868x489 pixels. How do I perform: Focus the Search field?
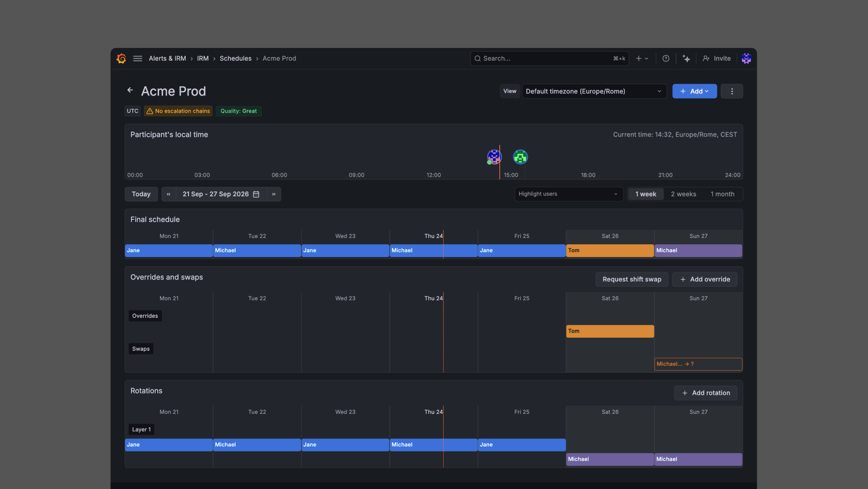(x=550, y=58)
